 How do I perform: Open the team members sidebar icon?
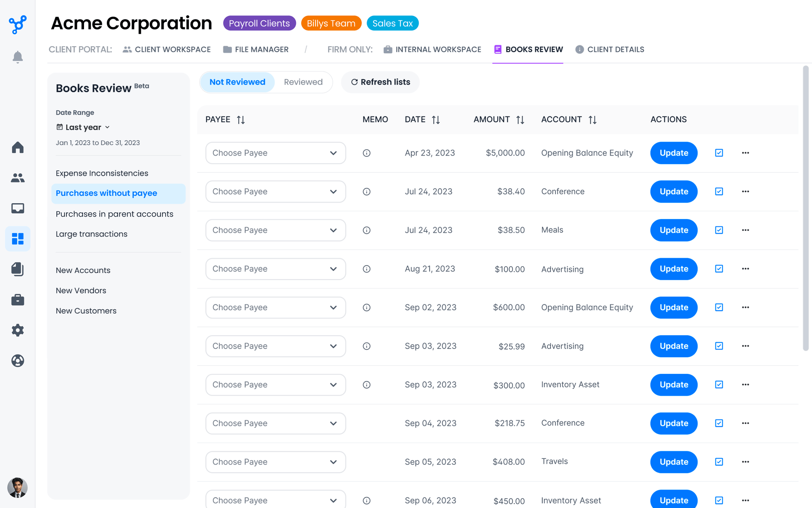[x=18, y=178]
